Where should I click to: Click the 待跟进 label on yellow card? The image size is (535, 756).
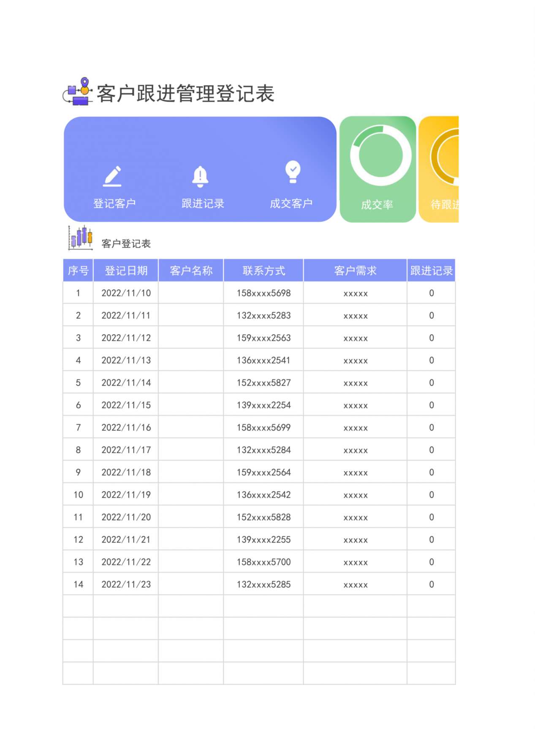click(x=445, y=205)
